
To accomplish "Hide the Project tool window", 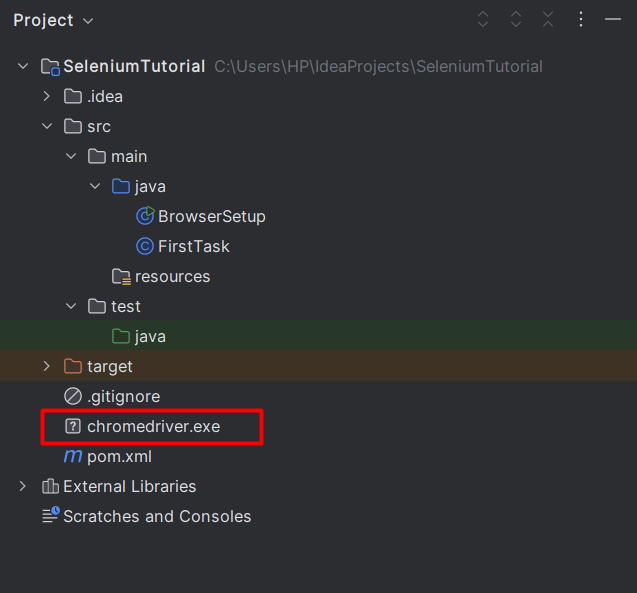I will [613, 19].
